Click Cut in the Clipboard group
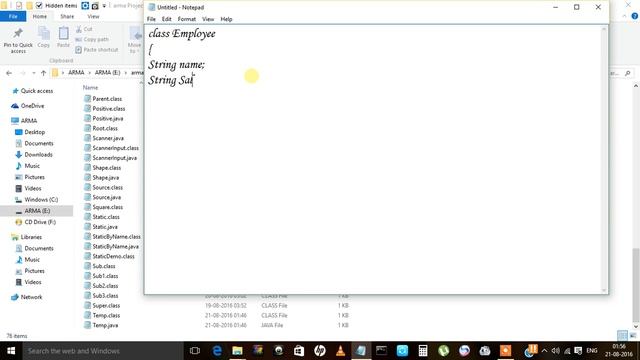This screenshot has width=640, height=360. (x=84, y=29)
